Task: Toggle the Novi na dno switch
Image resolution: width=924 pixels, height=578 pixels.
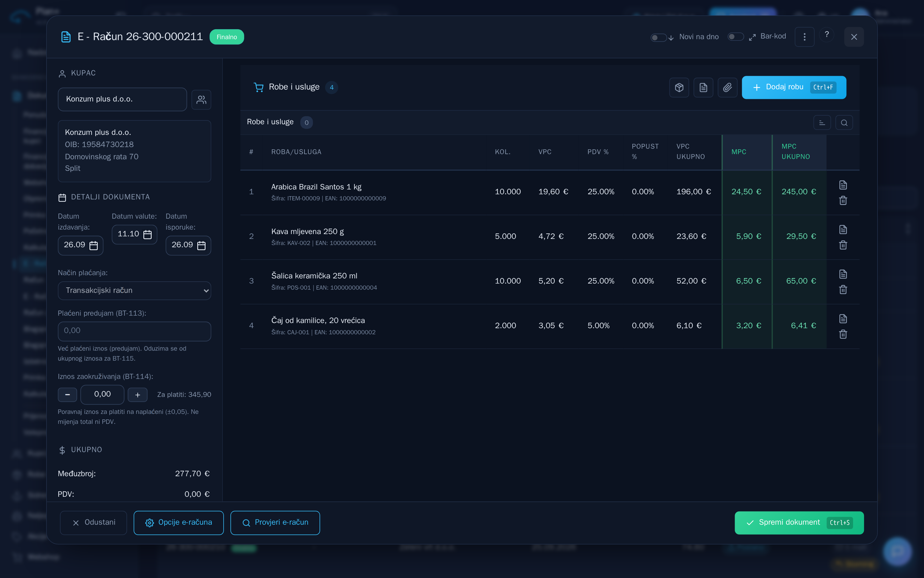Action: coord(659,38)
